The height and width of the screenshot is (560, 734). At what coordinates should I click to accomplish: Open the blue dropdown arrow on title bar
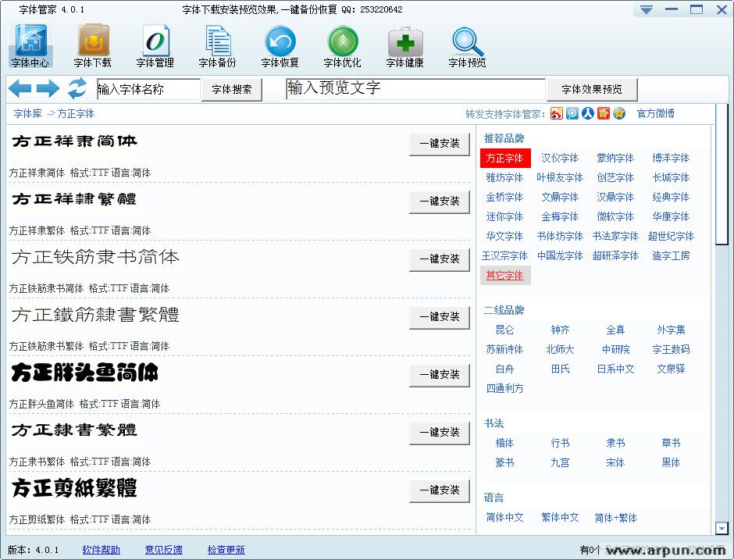point(645,9)
